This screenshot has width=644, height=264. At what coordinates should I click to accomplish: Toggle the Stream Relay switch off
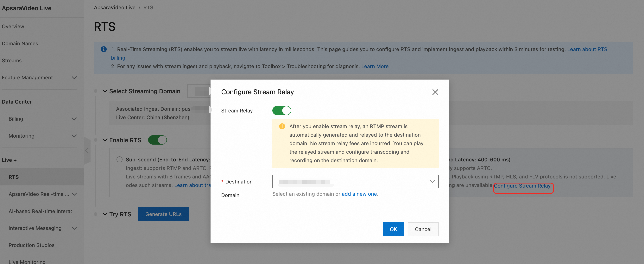coord(281,111)
